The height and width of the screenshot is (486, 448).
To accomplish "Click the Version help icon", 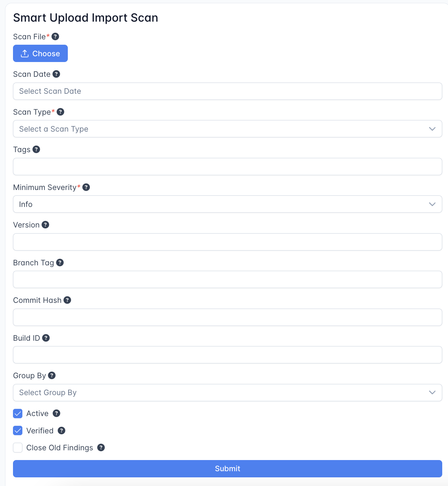I will [x=45, y=225].
